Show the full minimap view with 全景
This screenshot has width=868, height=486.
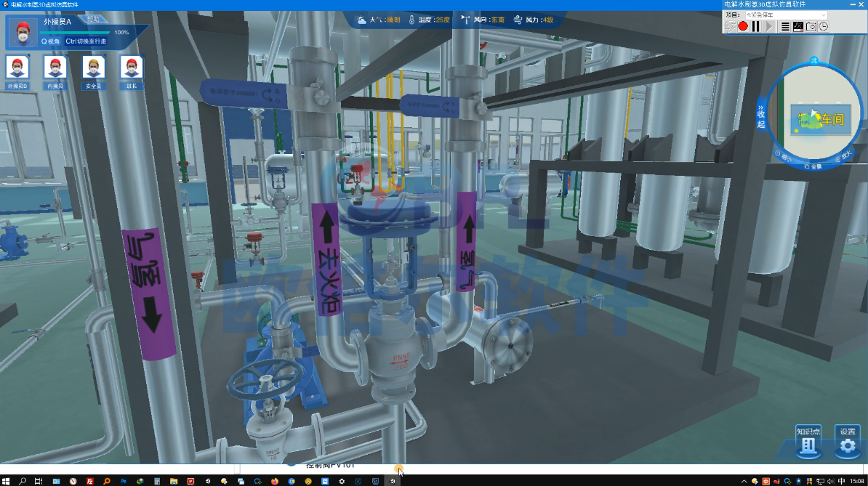pos(813,166)
